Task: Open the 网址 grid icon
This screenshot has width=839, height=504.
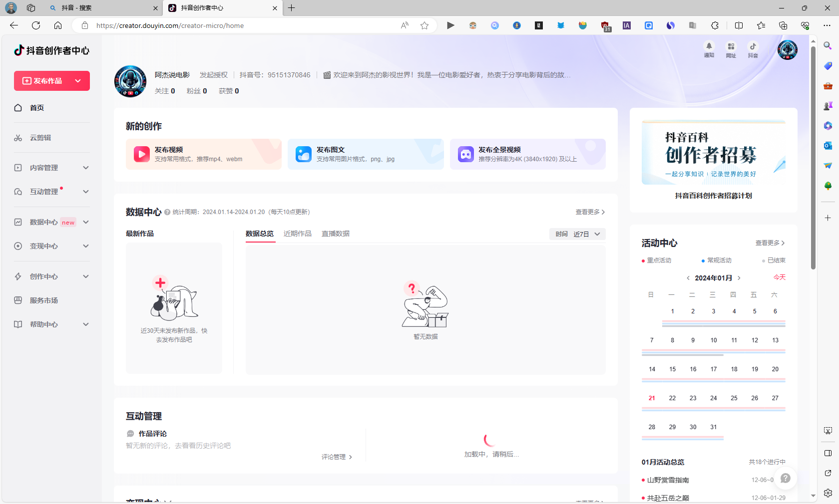Action: (731, 46)
